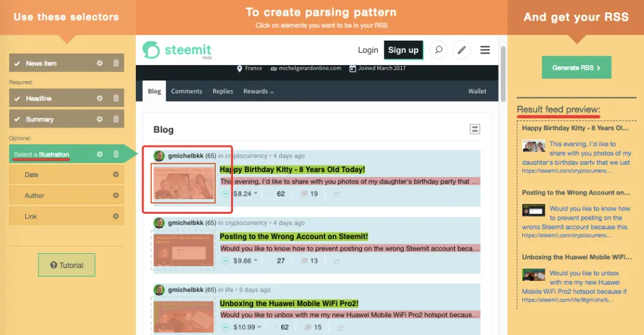Click the page vertical scrollbar

(503, 74)
